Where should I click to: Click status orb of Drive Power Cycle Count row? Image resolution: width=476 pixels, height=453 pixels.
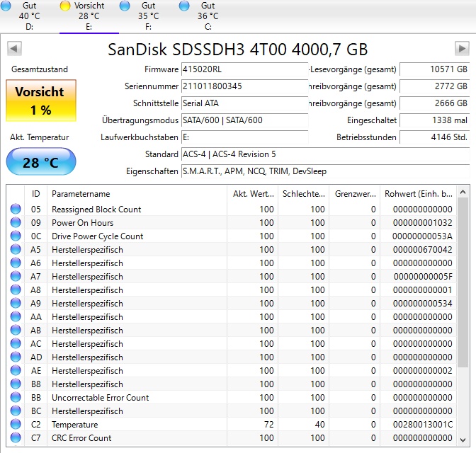click(x=16, y=236)
